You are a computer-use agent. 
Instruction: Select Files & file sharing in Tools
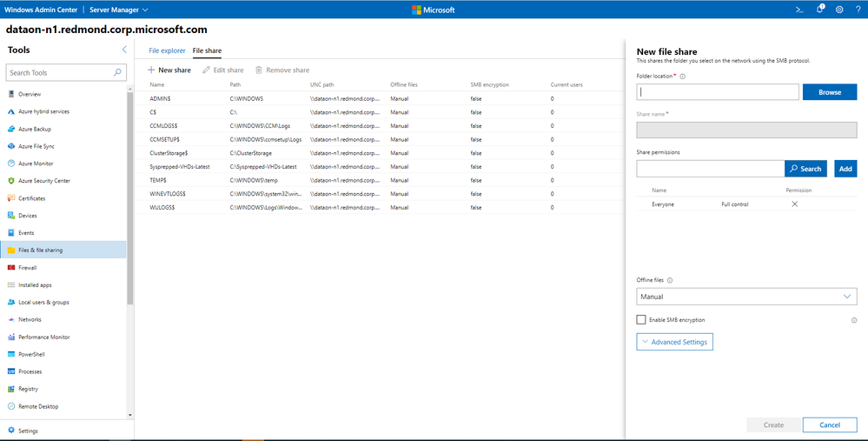click(63, 250)
